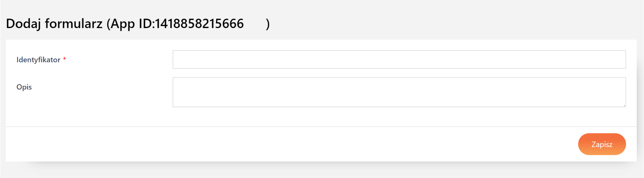Click the closing parenthesis in heading

click(x=268, y=24)
